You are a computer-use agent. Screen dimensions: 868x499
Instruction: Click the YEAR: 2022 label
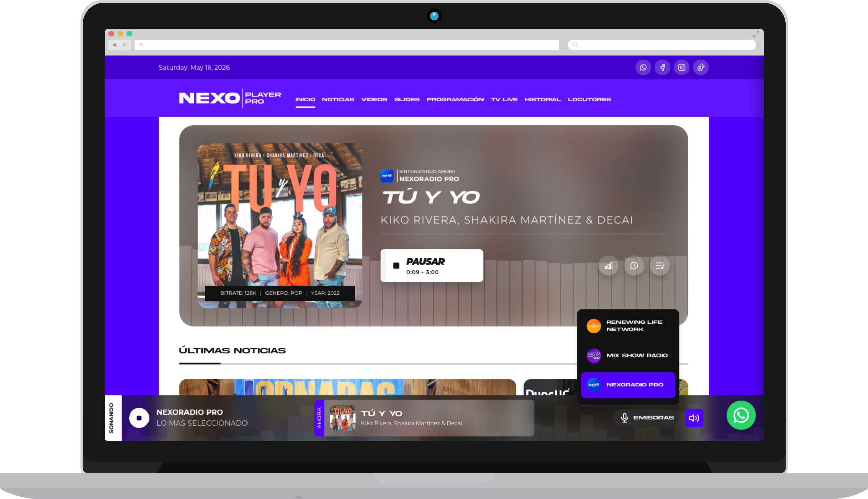point(325,293)
